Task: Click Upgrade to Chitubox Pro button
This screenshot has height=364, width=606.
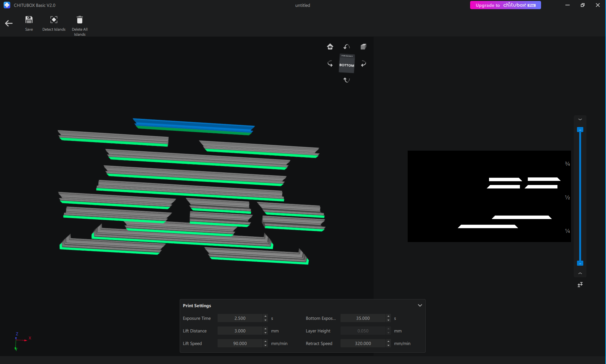Action: [505, 5]
